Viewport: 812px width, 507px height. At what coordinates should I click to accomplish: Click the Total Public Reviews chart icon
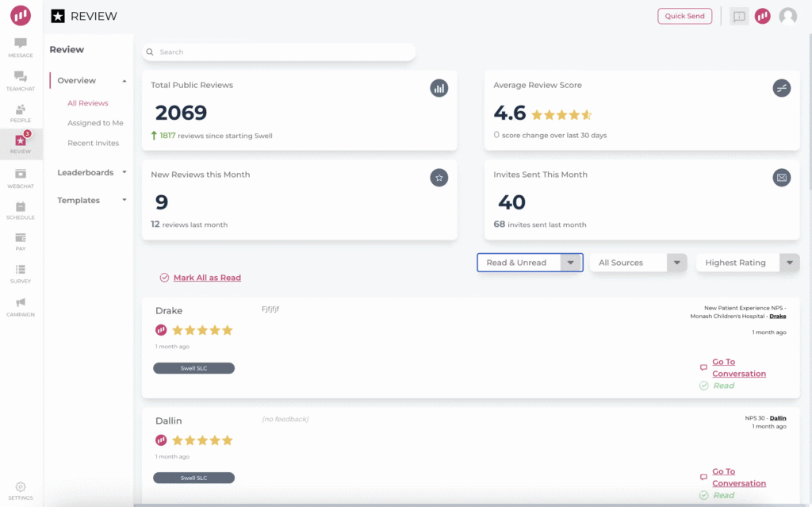pos(439,88)
